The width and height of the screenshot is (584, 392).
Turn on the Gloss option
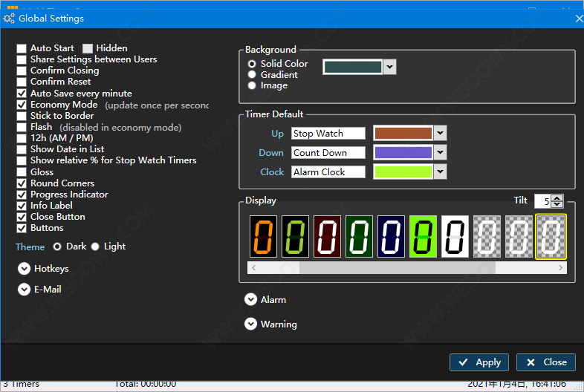click(x=22, y=172)
